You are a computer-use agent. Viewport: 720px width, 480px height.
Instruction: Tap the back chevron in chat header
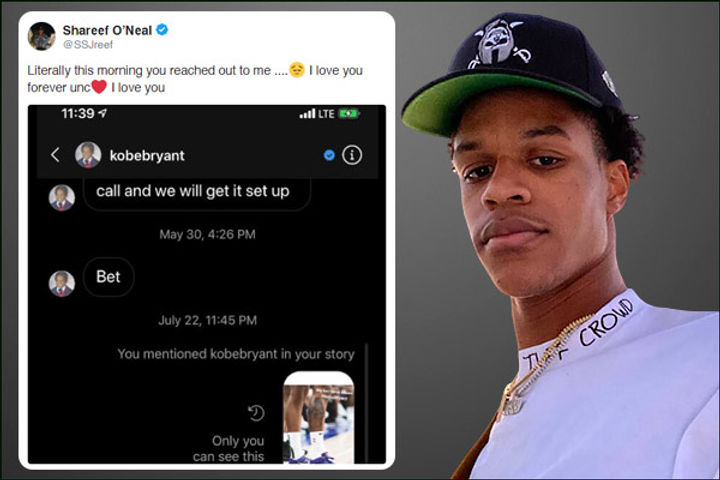pos(55,155)
